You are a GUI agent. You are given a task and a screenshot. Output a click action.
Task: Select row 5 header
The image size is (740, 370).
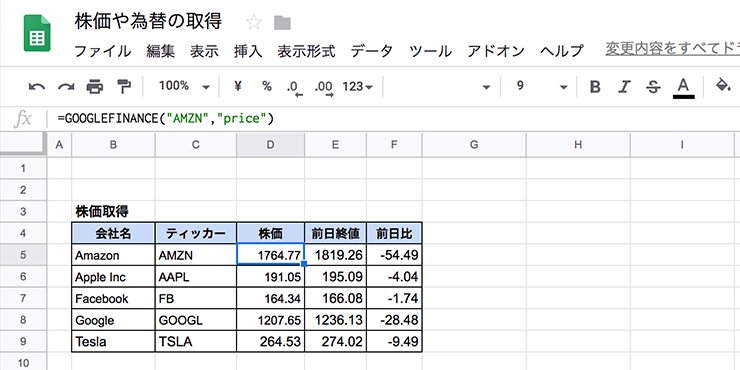(x=23, y=255)
